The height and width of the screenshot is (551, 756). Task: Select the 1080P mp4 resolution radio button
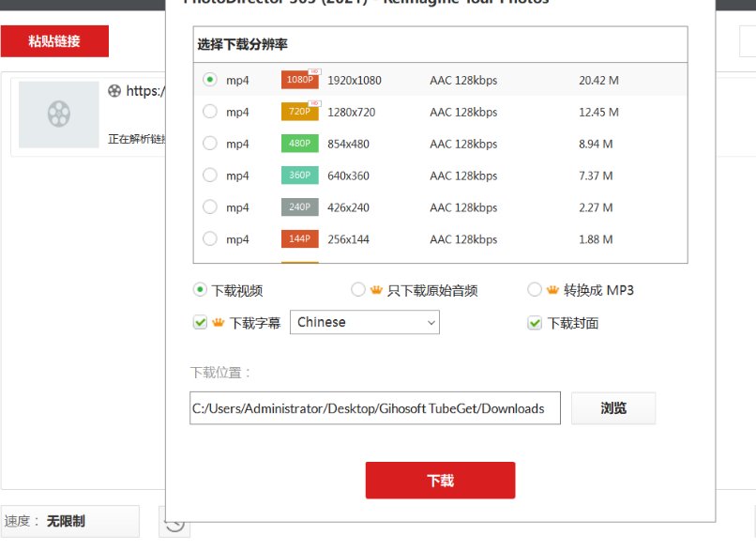(x=210, y=80)
